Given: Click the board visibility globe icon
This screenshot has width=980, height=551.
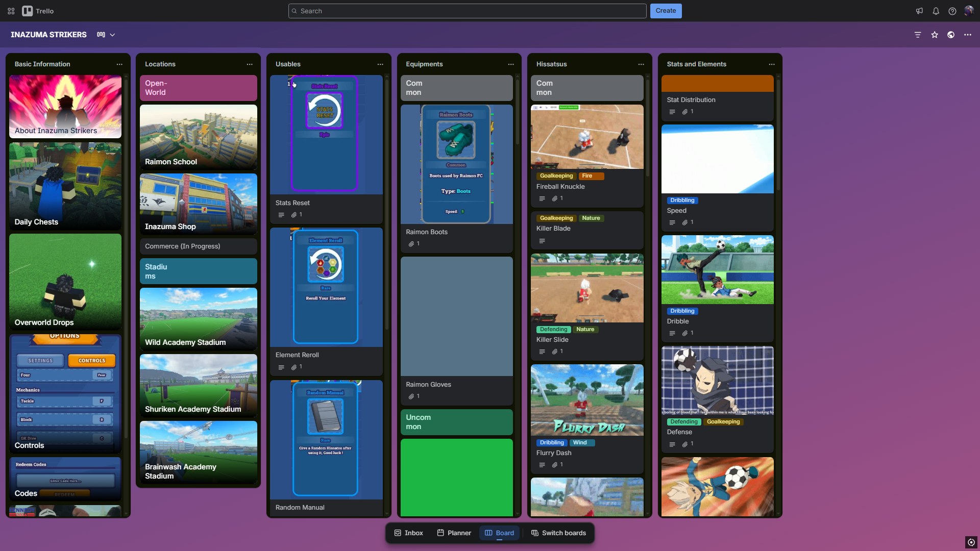Looking at the screenshot, I should coord(951,35).
